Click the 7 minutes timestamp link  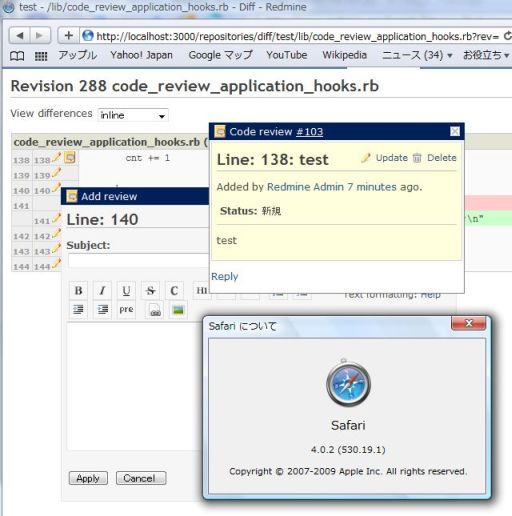pos(372,187)
